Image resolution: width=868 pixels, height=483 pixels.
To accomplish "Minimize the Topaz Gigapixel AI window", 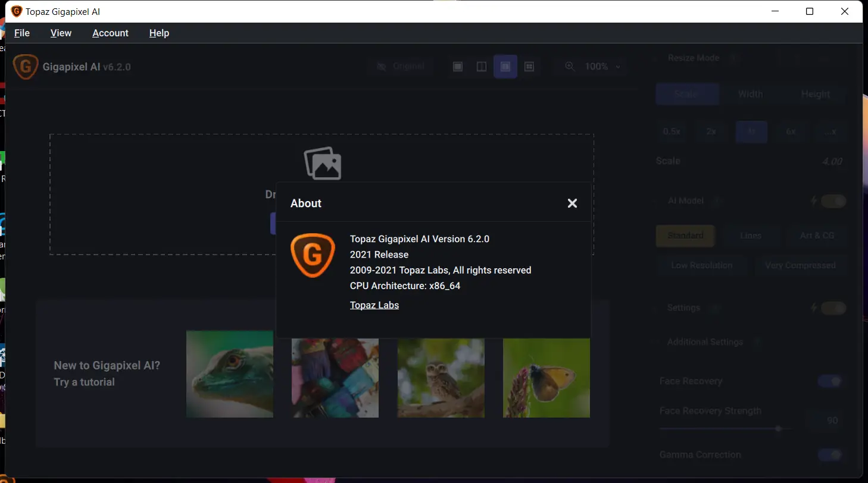I will coord(775,11).
